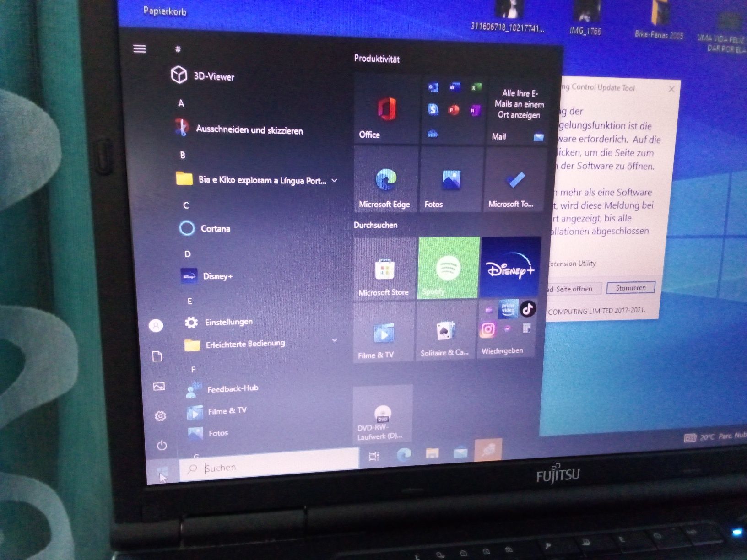The image size is (747, 560).
Task: Open the Bike-Ferias 2005 desktop folder
Action: pyautogui.click(x=659, y=21)
